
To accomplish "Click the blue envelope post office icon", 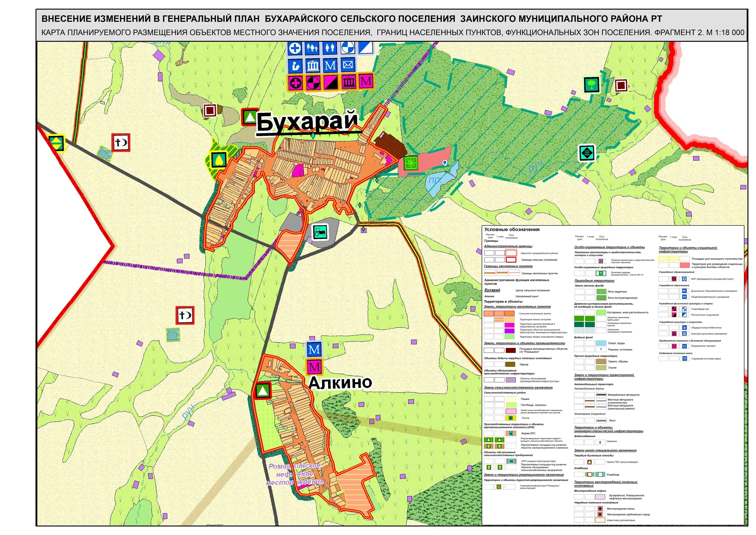I will [348, 65].
